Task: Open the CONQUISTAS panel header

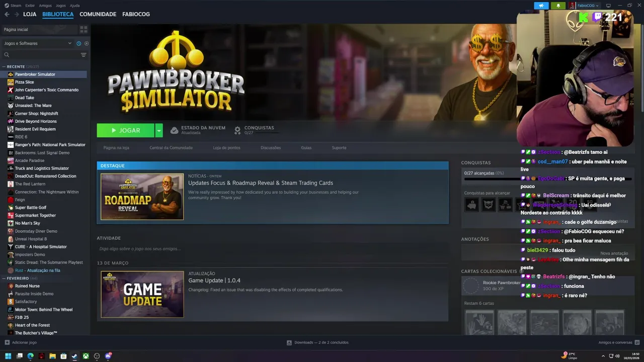Action: 476,162
